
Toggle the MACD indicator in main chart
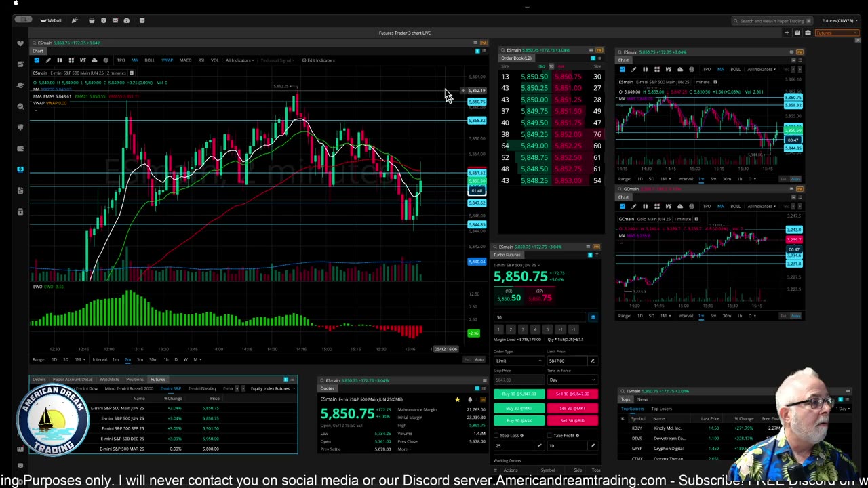coord(185,60)
